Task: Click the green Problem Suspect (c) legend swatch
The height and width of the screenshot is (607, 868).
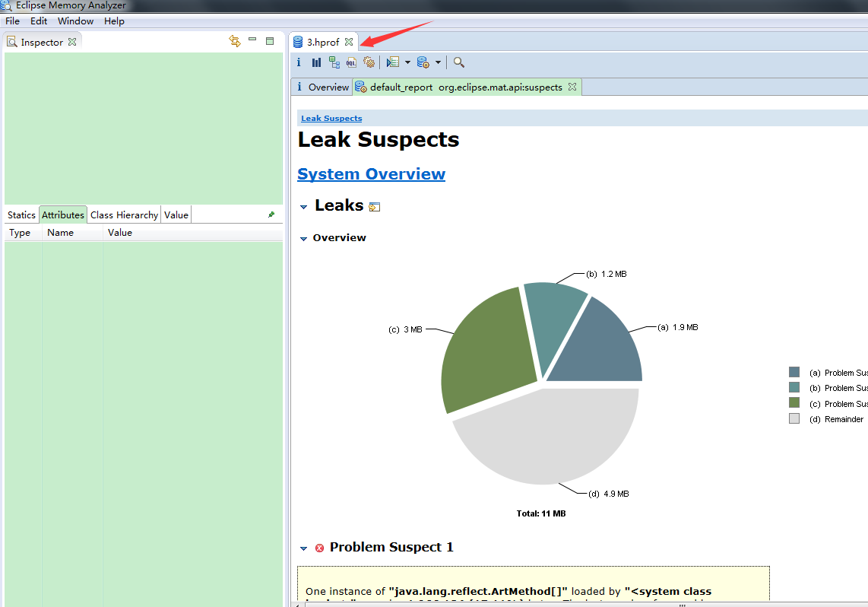Action: coord(794,402)
